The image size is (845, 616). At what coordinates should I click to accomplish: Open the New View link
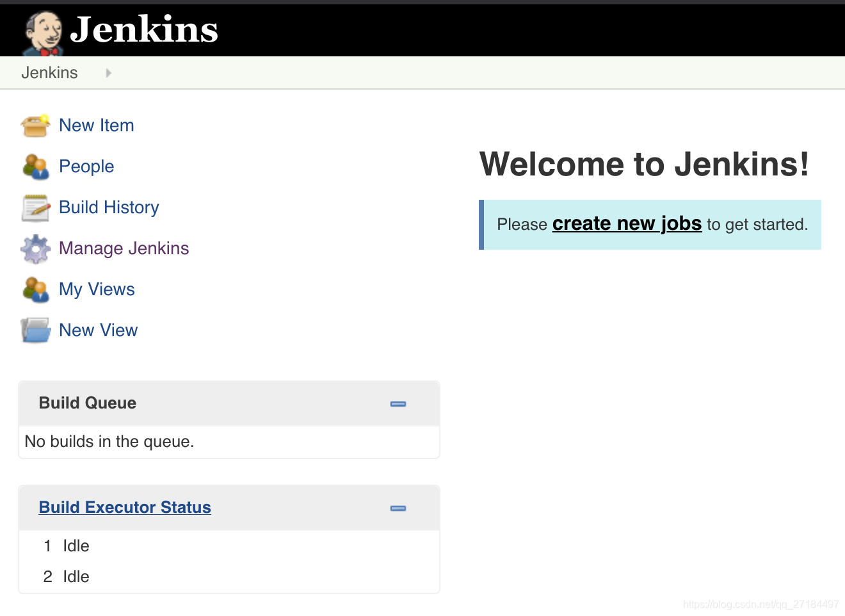pos(99,330)
